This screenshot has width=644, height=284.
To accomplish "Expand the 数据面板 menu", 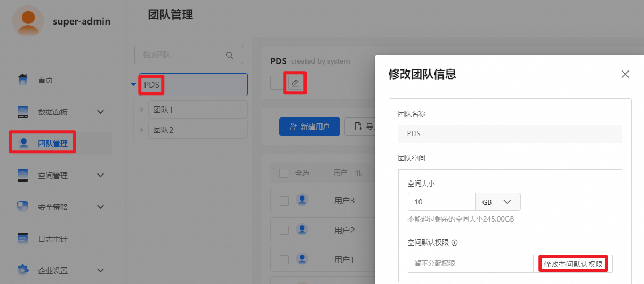I will [x=100, y=112].
